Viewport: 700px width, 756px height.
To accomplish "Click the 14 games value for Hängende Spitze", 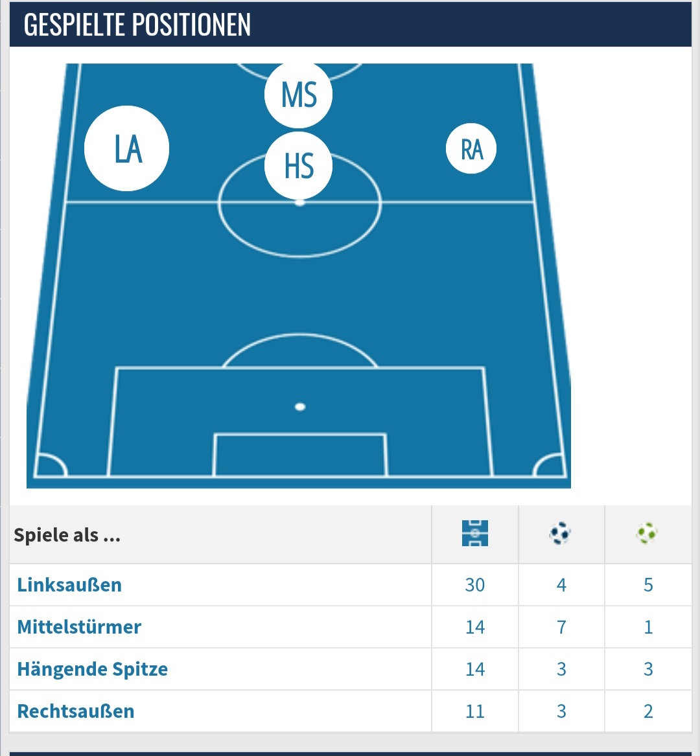I will (x=474, y=669).
